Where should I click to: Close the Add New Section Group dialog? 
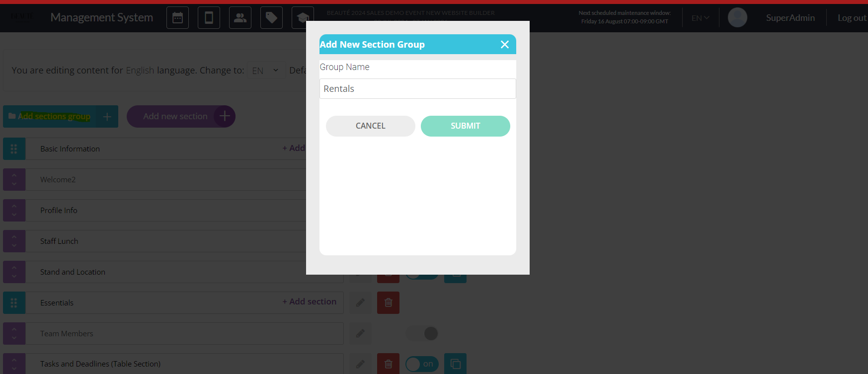504,45
